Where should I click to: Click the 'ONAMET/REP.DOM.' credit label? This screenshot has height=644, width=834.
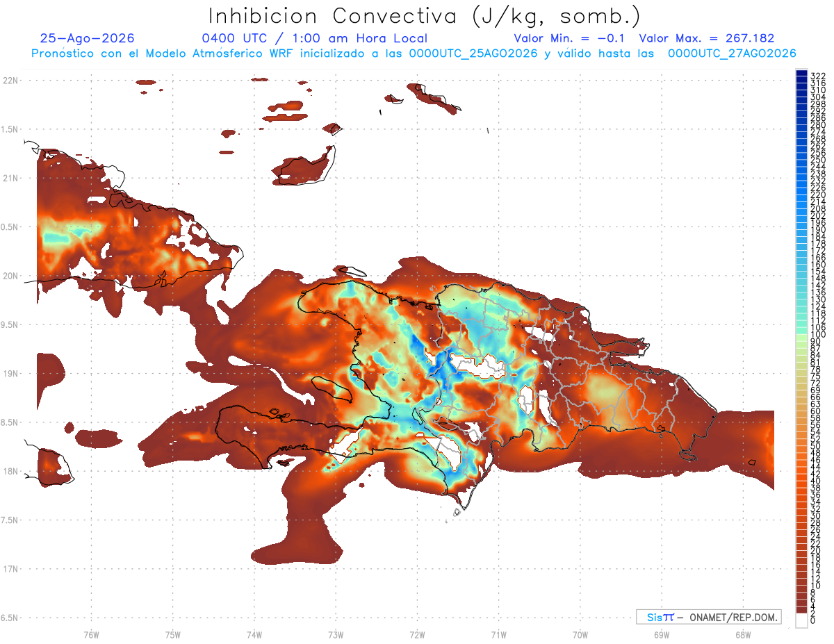coord(733,617)
